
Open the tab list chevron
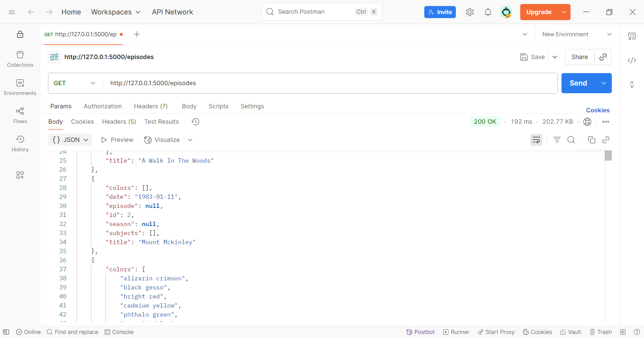pos(525,34)
